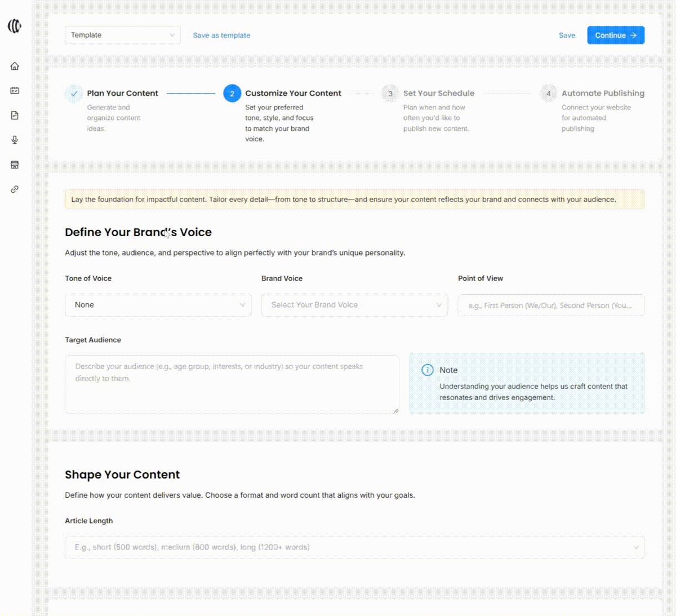The width and height of the screenshot is (676, 616).
Task: Open the microphone brand voice icon
Action: 15,140
